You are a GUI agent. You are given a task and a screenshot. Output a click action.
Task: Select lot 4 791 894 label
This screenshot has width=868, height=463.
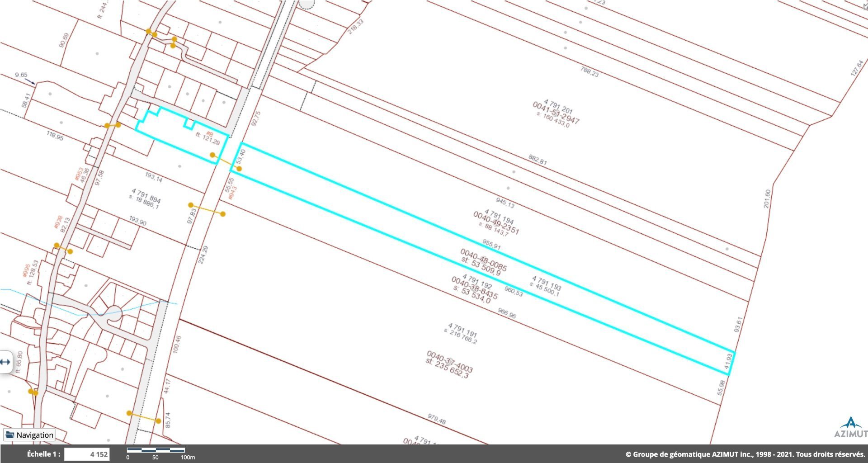click(146, 196)
